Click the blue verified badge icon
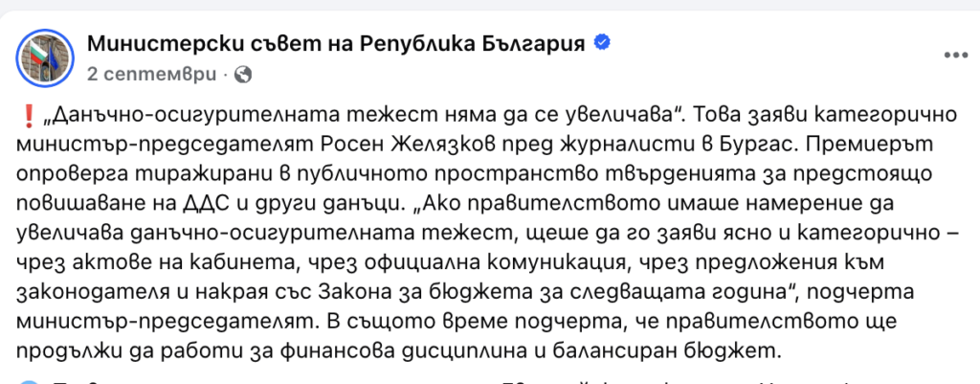980x384 pixels. coord(603,43)
